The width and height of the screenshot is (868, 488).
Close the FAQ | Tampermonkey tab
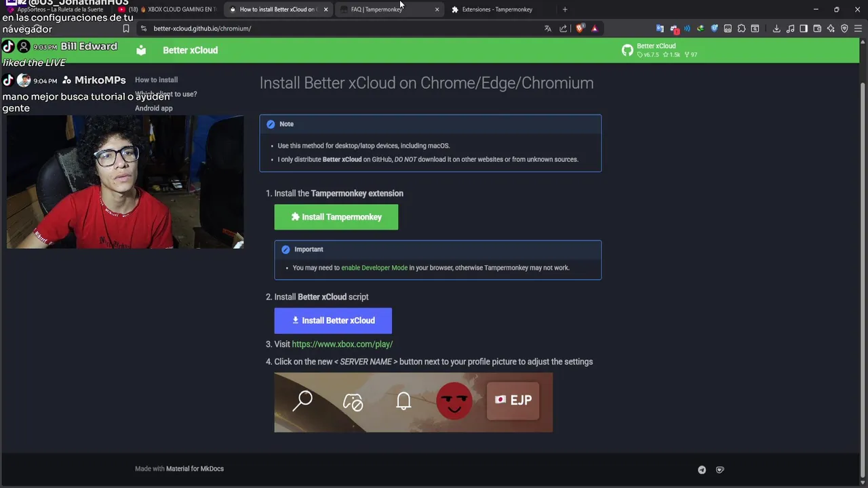point(437,9)
